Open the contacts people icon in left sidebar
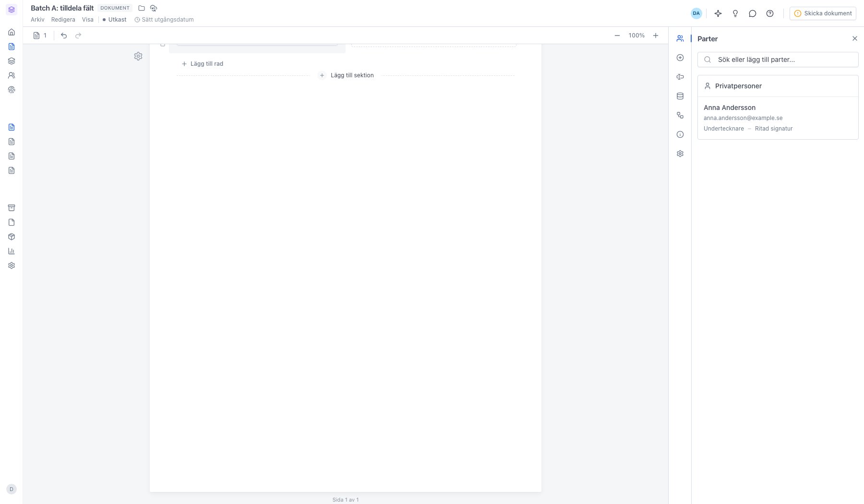The width and height of the screenshot is (864, 504). 12,75
